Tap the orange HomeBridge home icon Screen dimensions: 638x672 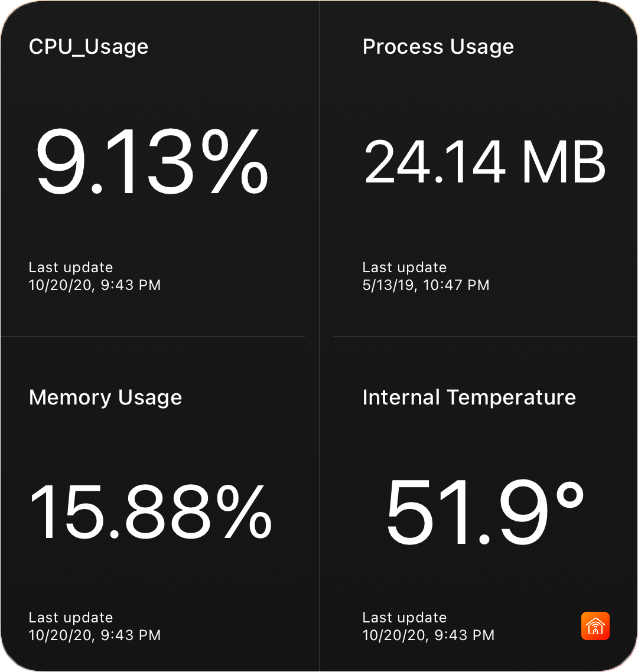pyautogui.click(x=595, y=627)
